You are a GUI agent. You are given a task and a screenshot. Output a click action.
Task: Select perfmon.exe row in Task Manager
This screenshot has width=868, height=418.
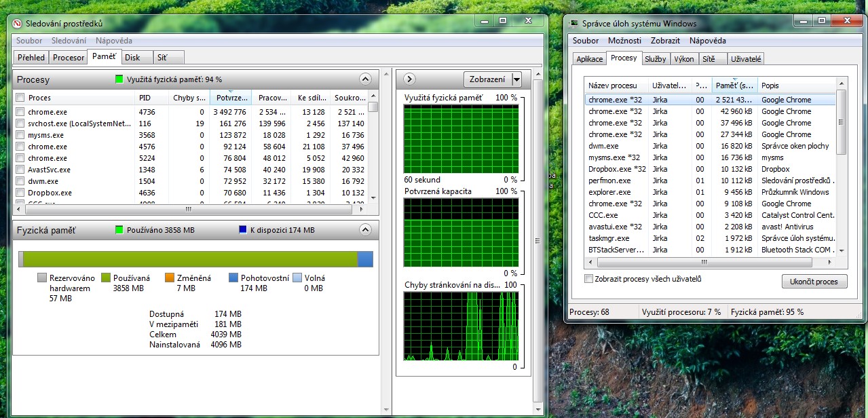711,180
